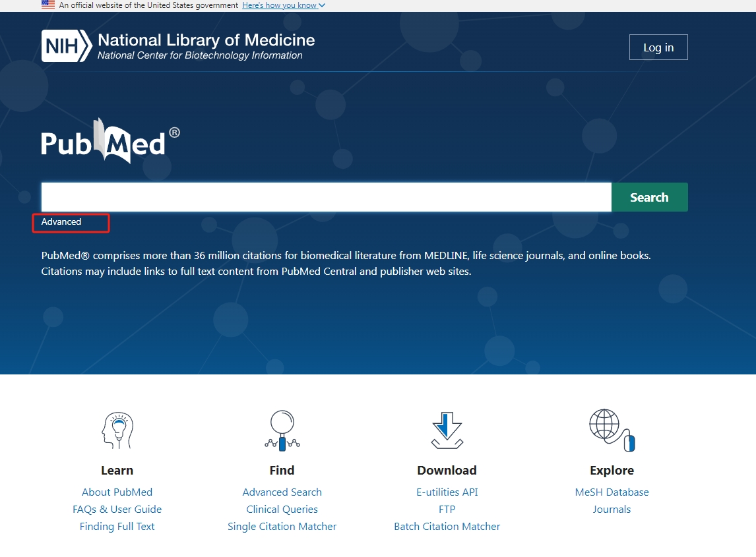Focus the PubMed search input box
Screen dimensions: 756x557
327,197
